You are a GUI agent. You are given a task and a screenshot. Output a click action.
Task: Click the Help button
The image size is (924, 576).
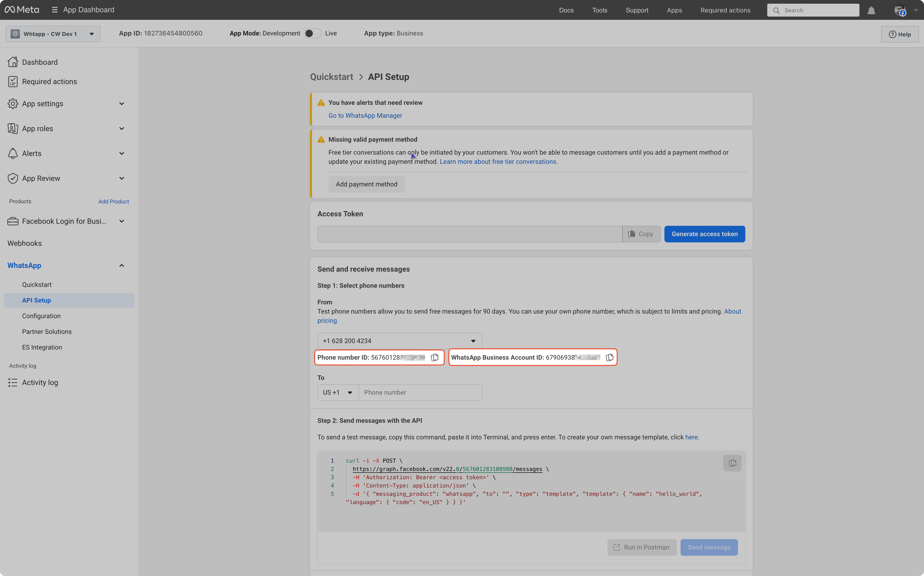click(900, 34)
